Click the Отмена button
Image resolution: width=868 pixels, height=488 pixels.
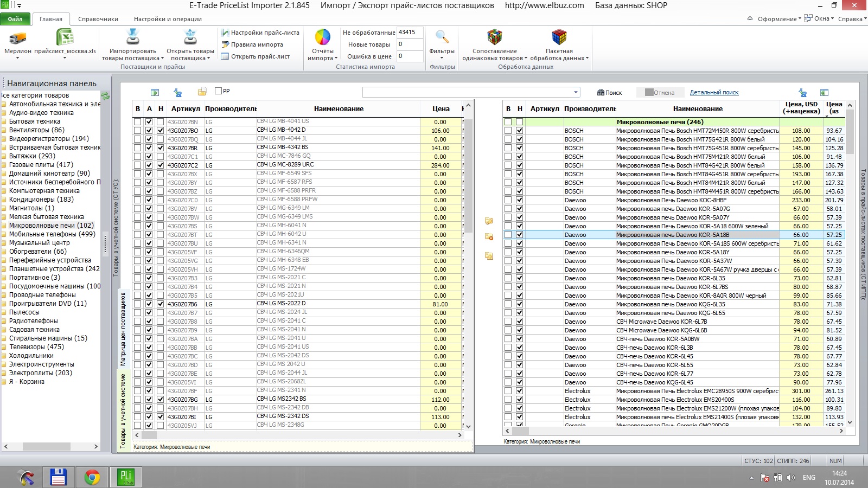tap(660, 93)
